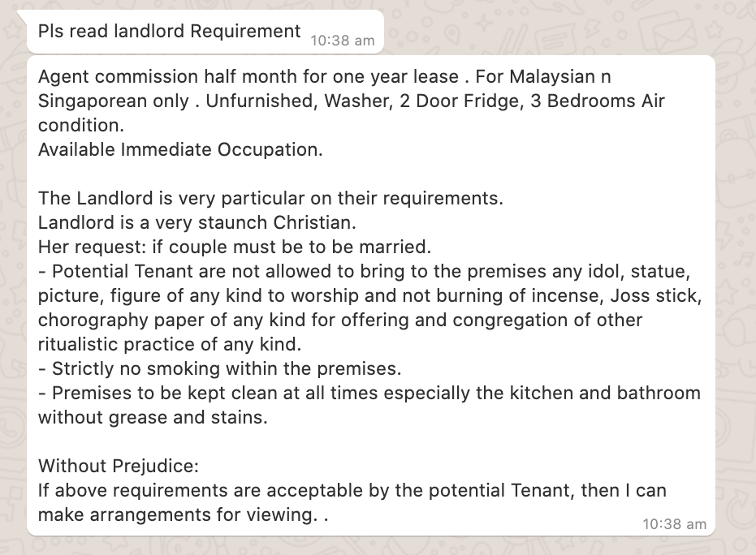Click the "2 Door Fridge" text
Image resolution: width=756 pixels, height=555 pixels.
click(x=461, y=101)
